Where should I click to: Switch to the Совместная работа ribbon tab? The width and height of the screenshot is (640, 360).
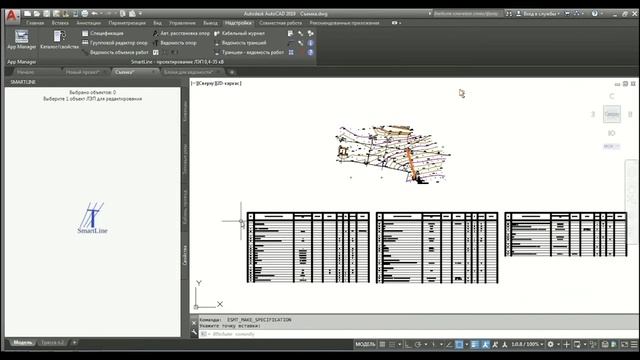(280, 23)
